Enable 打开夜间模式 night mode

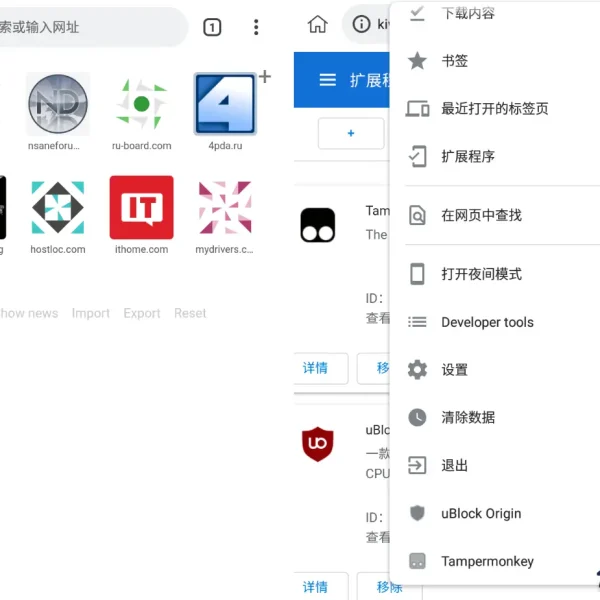click(x=481, y=274)
